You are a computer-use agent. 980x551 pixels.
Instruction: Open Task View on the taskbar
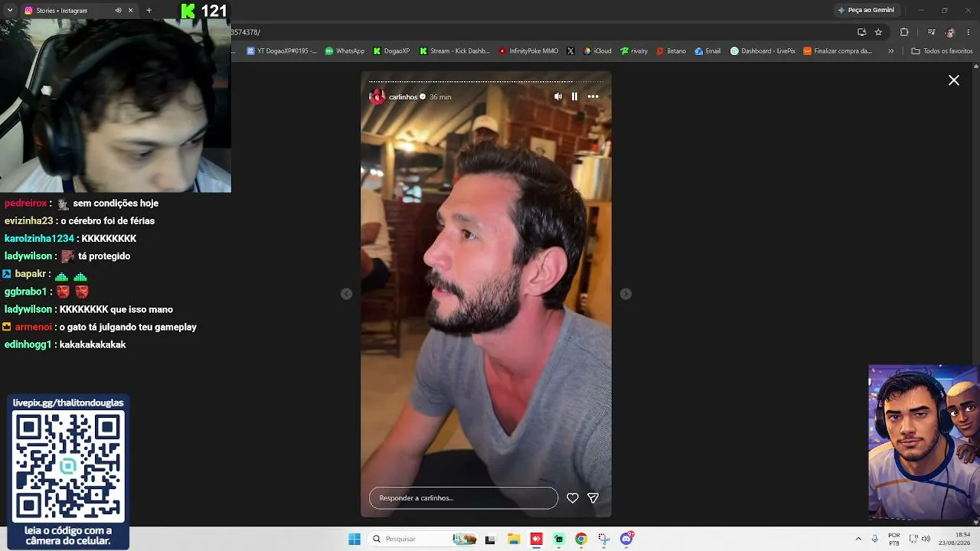pos(490,539)
